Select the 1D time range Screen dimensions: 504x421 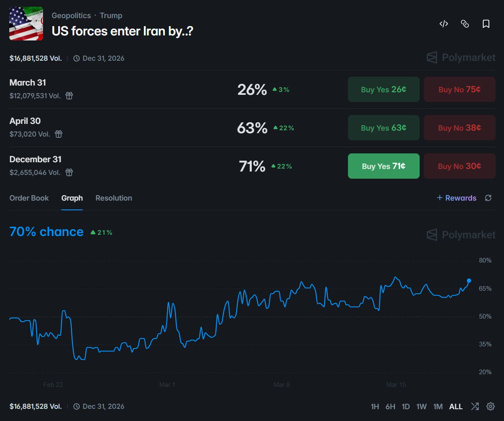(406, 406)
